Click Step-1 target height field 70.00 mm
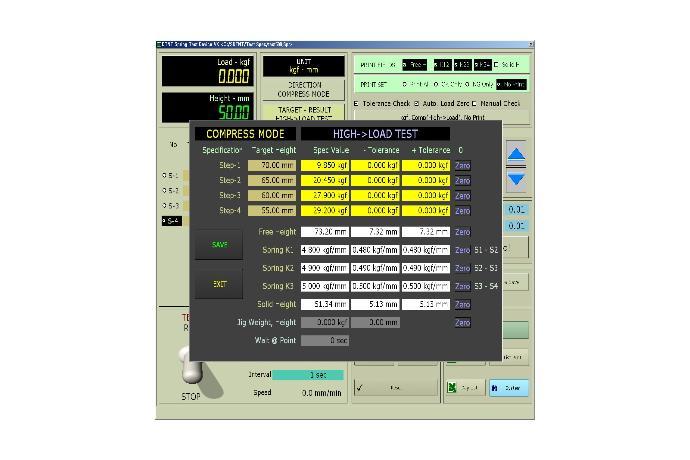This screenshot has height=460, width=690. click(x=272, y=166)
